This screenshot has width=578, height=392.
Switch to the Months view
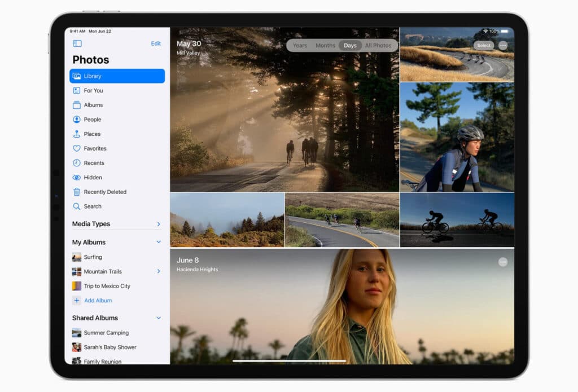(325, 46)
